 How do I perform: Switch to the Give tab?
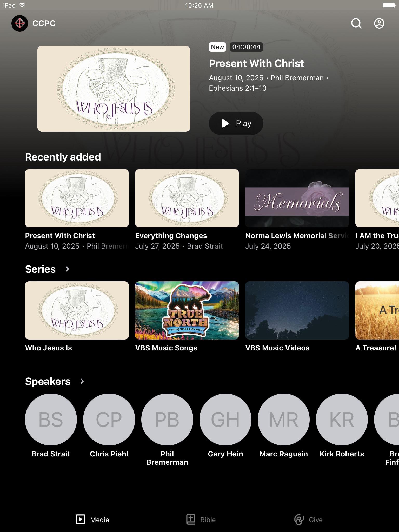tap(309, 520)
